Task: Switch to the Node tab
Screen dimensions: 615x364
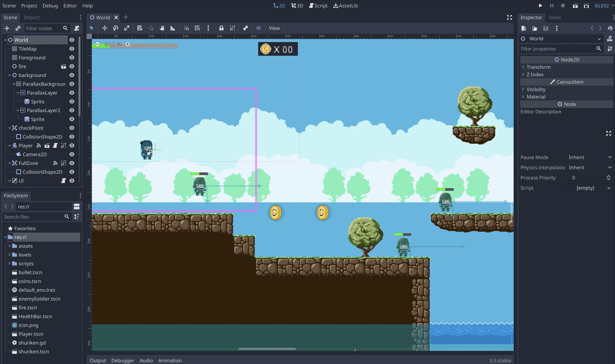Action: [x=555, y=17]
